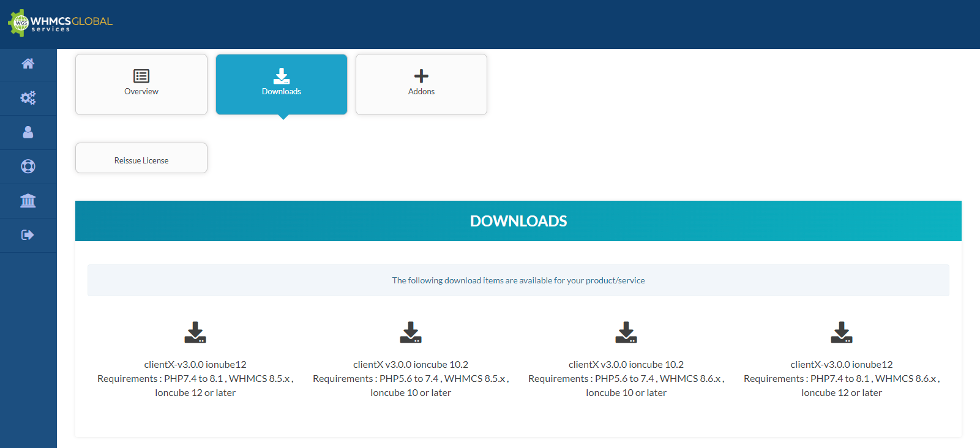980x448 pixels.
Task: Open clientX-v3.0.0 ionube12 link for WHMCS 8.5.x
Action: click(x=195, y=365)
